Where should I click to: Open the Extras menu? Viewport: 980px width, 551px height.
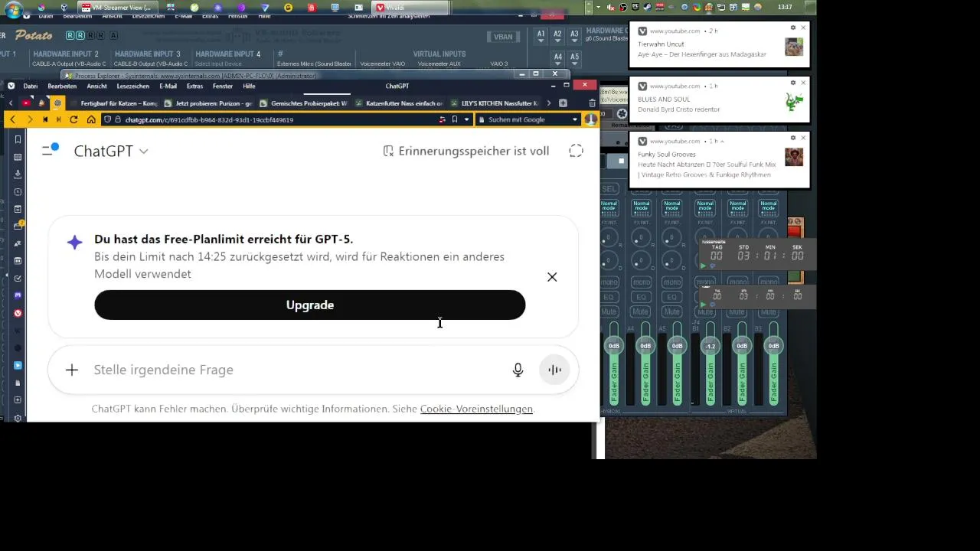pyautogui.click(x=194, y=86)
